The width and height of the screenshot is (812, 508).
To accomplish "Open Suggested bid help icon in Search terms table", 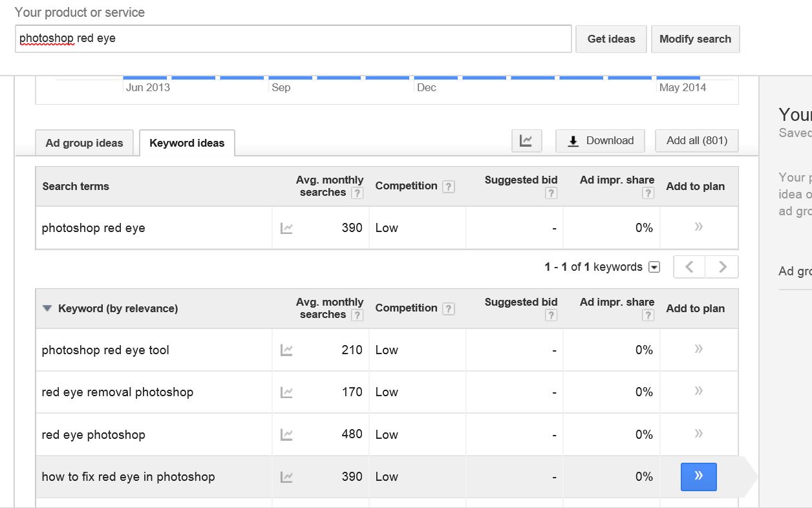I will pyautogui.click(x=551, y=193).
